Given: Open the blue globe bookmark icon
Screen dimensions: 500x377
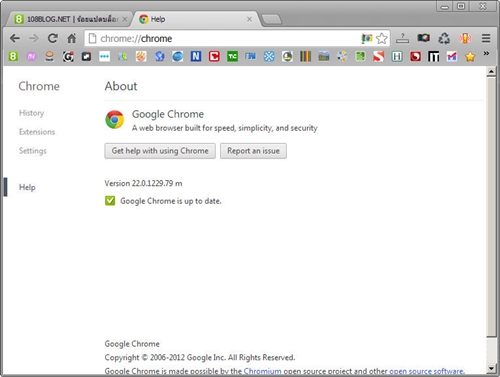Looking at the screenshot, I should click(159, 56).
